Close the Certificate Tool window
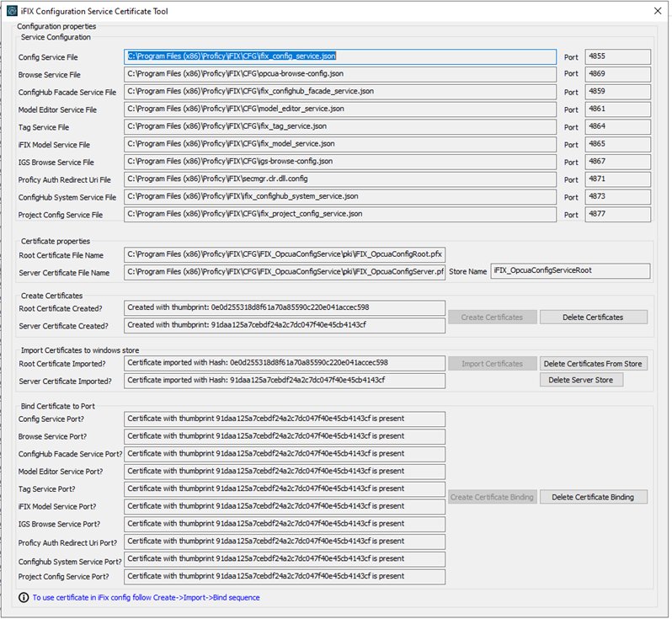This screenshot has width=672, height=619. tap(658, 11)
